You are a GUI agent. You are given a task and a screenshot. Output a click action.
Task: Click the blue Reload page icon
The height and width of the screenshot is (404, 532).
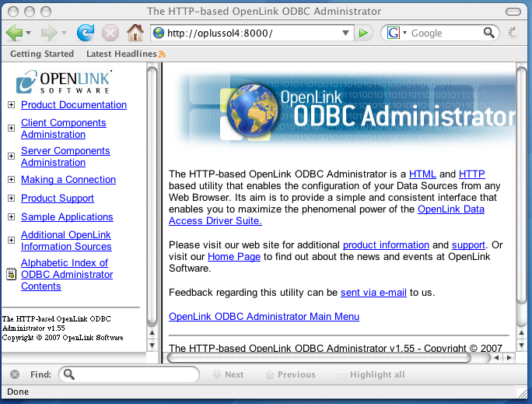86,33
